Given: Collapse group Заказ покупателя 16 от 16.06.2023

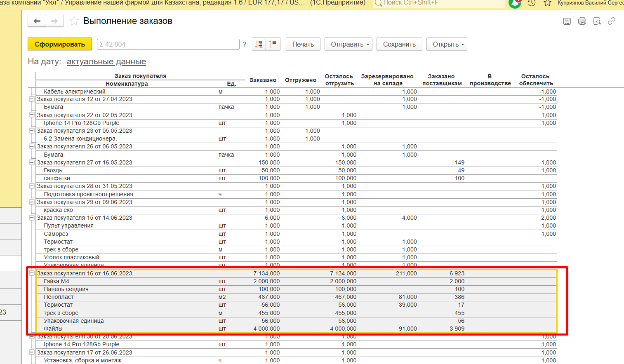Looking at the screenshot, I should pyautogui.click(x=32, y=273).
